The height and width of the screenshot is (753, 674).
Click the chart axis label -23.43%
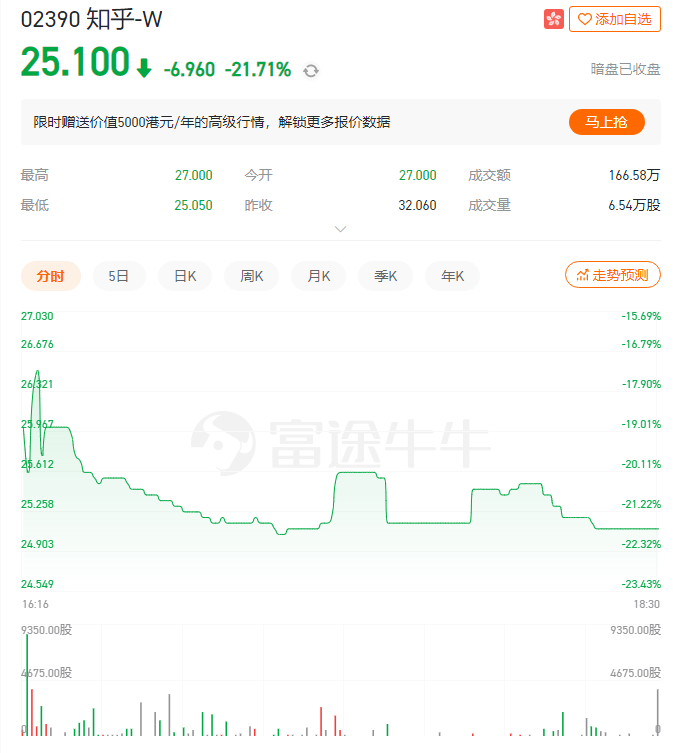click(641, 584)
